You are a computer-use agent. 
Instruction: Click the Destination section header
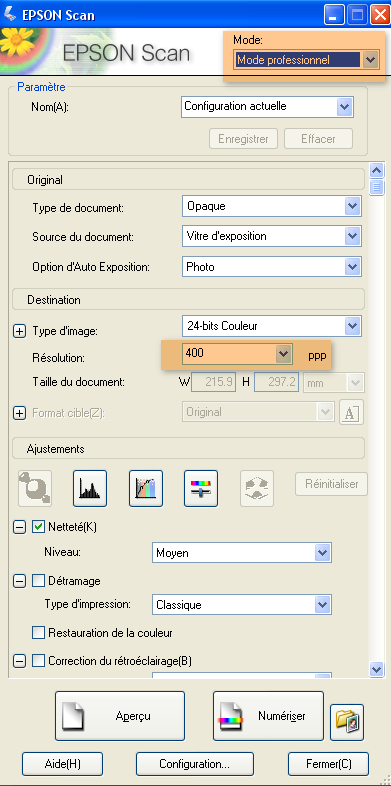pos(188,300)
